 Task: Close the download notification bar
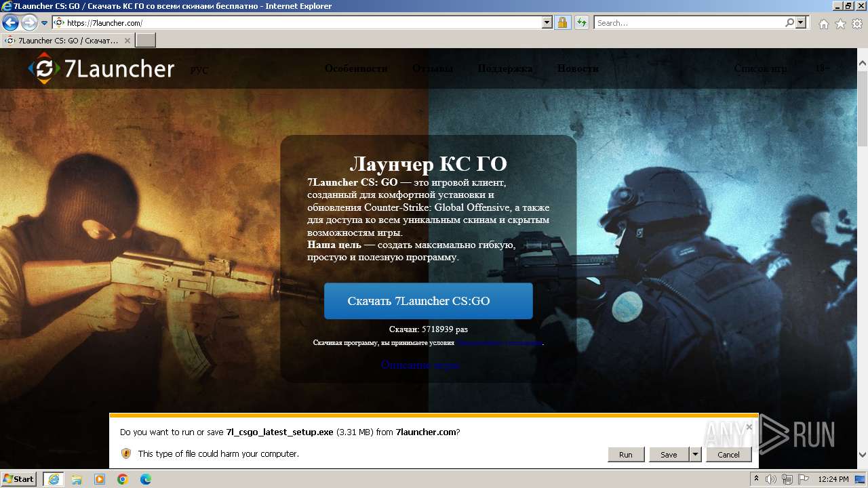[x=749, y=427]
